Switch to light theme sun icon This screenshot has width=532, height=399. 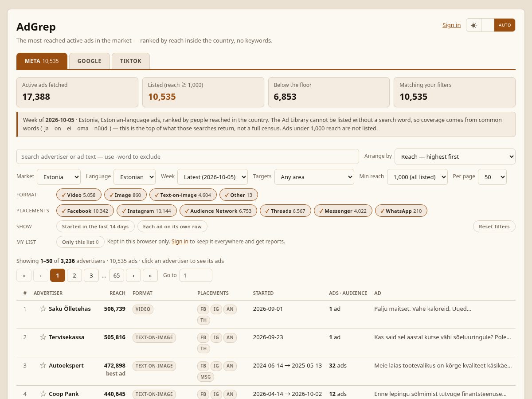[473, 25]
